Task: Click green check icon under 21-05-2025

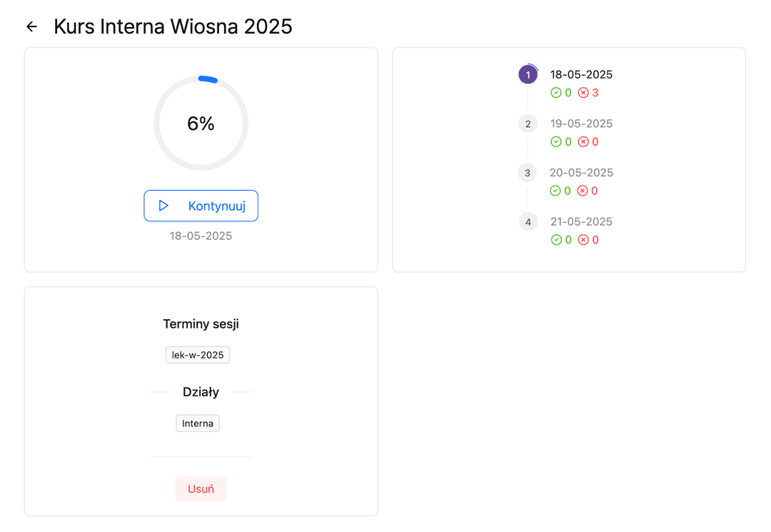Action: click(x=555, y=240)
